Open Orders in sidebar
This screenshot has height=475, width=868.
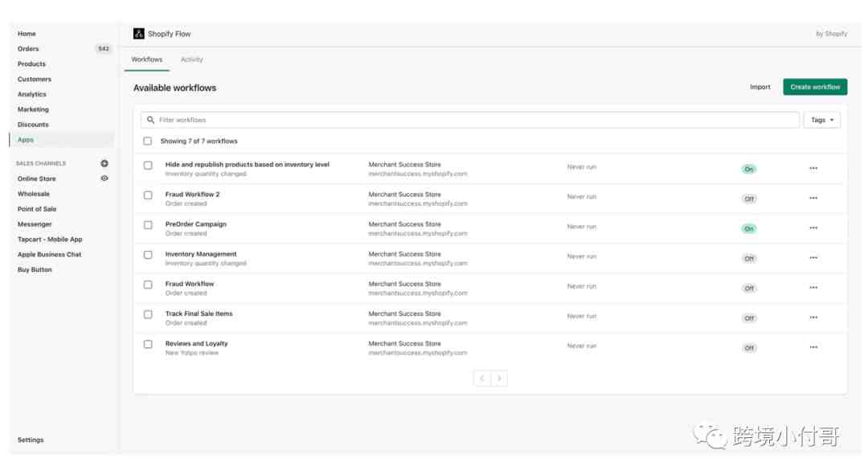(x=28, y=49)
